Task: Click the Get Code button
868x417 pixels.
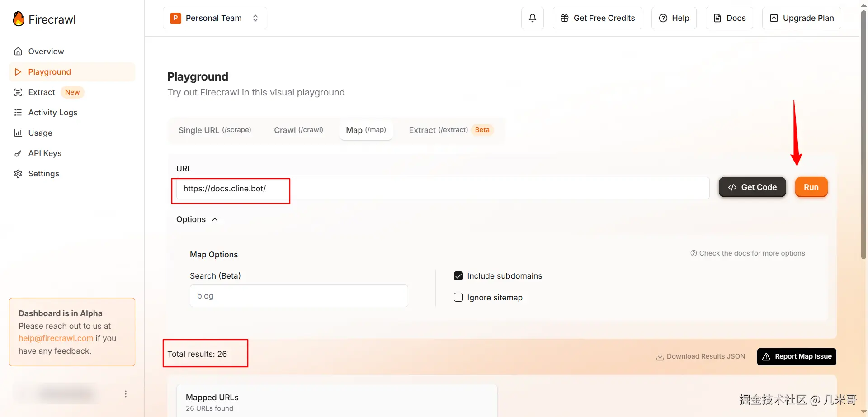Action: click(752, 187)
